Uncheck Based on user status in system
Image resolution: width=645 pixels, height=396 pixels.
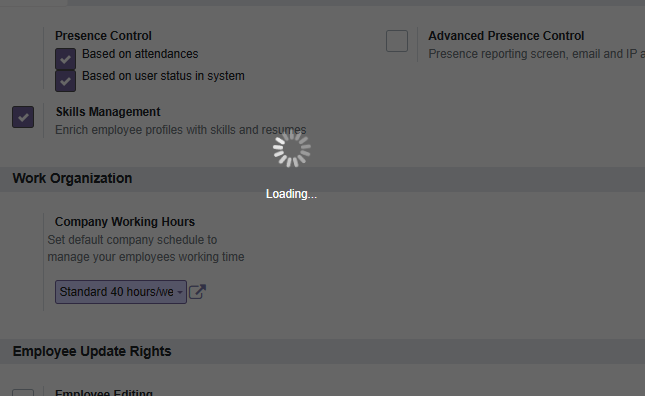click(x=65, y=81)
